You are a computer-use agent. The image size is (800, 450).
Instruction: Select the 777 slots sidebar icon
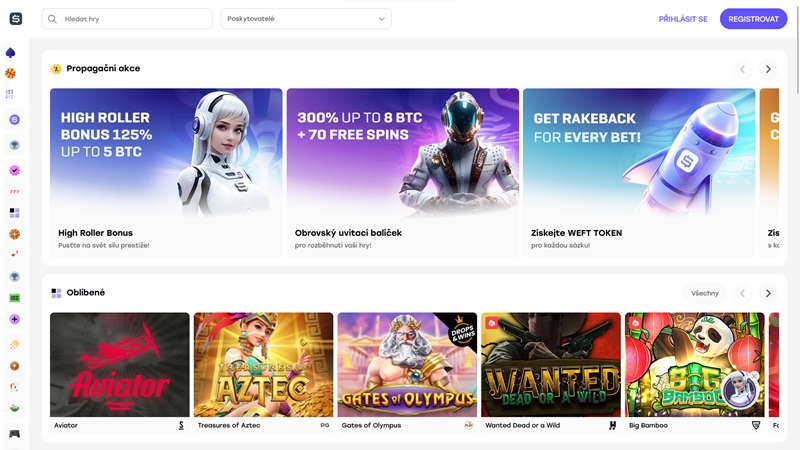tap(14, 191)
